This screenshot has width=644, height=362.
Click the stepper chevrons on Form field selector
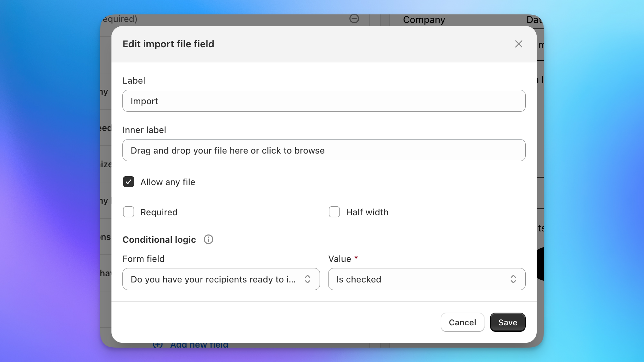coord(307,279)
